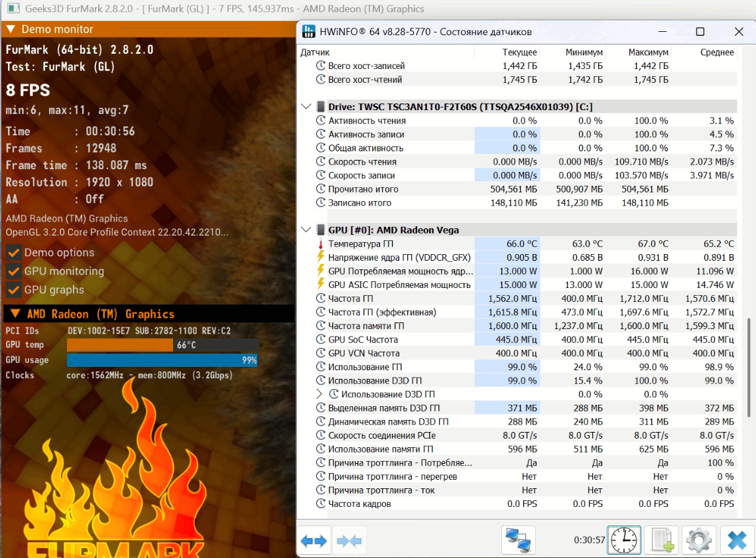Select the Частота ГП (эффективная) row label

[382, 313]
